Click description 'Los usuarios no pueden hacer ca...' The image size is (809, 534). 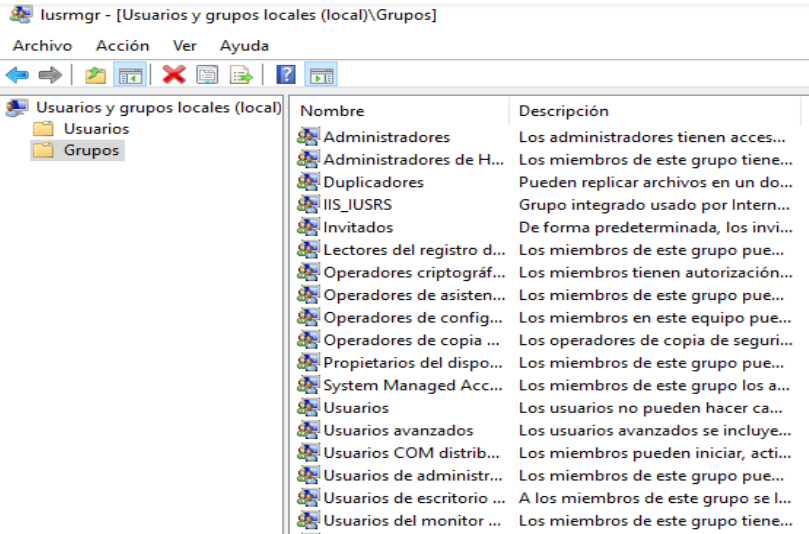(x=651, y=408)
